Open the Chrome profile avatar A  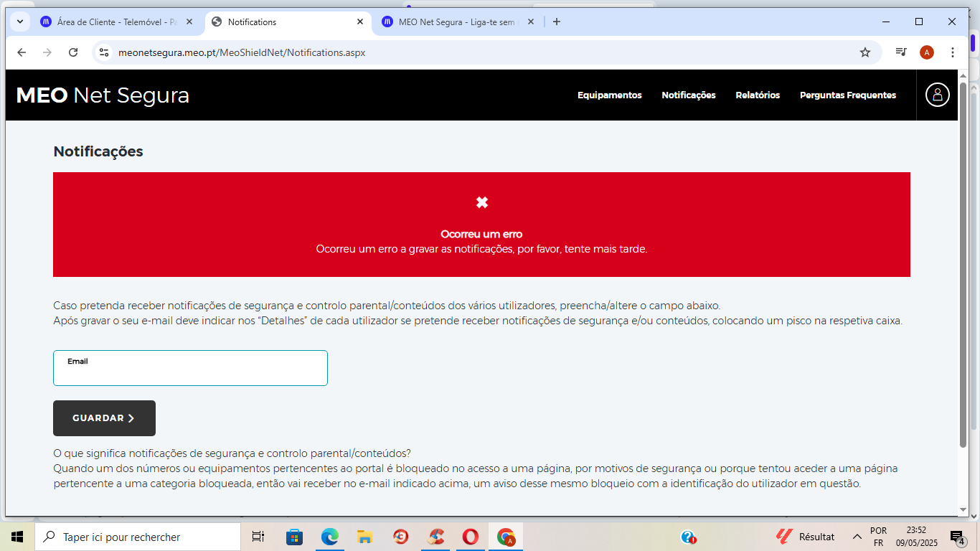[x=927, y=52]
